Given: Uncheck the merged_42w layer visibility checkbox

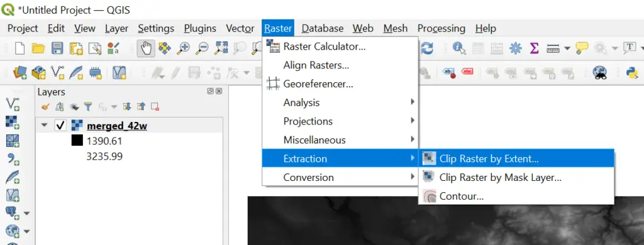Looking at the screenshot, I should click(60, 126).
